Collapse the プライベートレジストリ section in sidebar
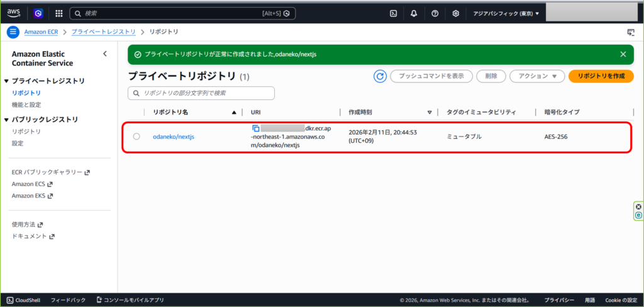 7,81
